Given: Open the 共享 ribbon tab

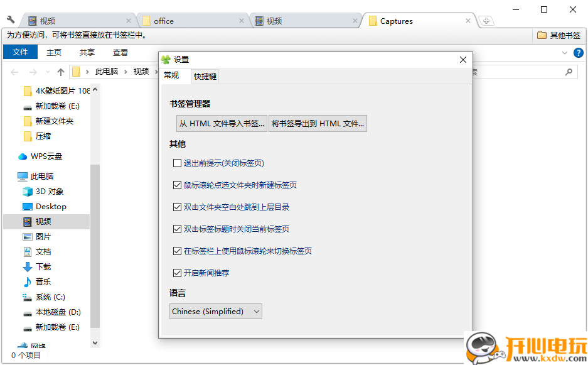Looking at the screenshot, I should 87,53.
